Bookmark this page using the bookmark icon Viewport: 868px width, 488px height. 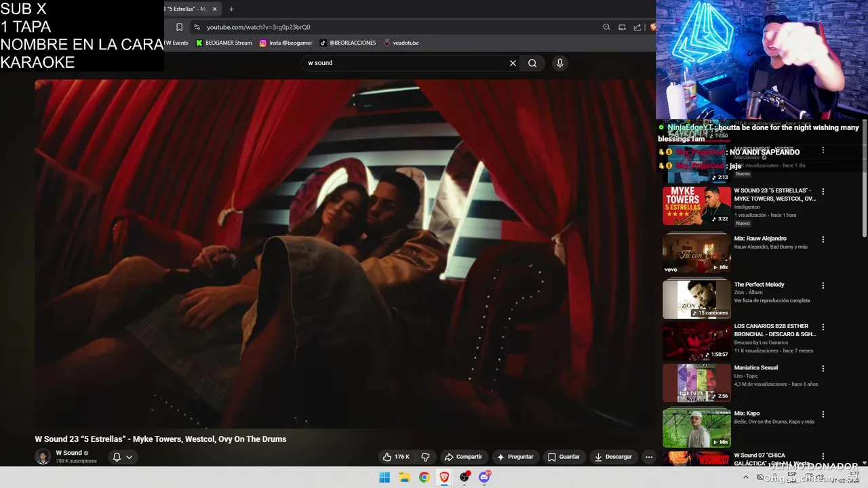pyautogui.click(x=179, y=27)
